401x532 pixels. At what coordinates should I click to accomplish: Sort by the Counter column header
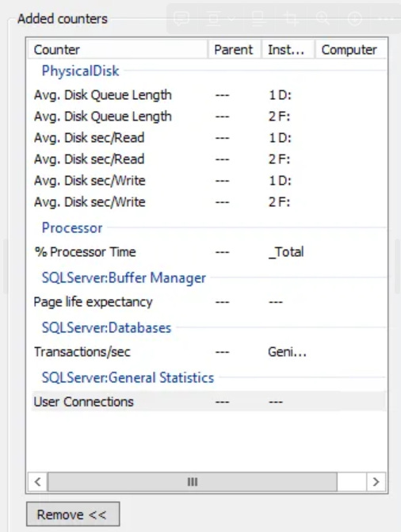(x=117, y=50)
